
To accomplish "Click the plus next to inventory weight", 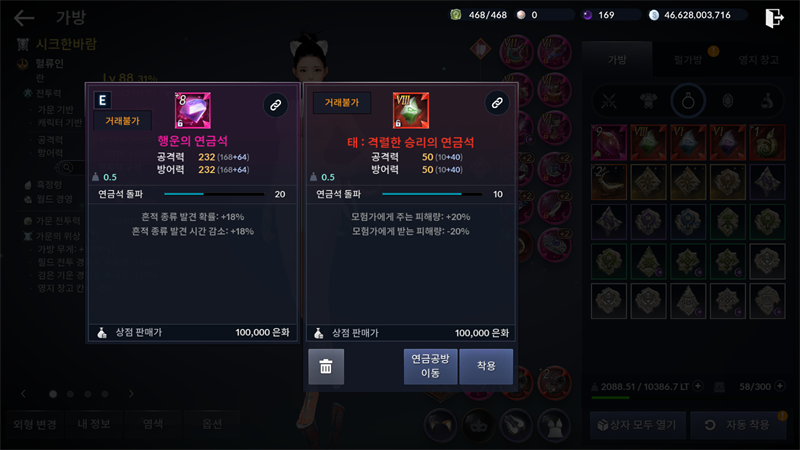I will tap(698, 386).
